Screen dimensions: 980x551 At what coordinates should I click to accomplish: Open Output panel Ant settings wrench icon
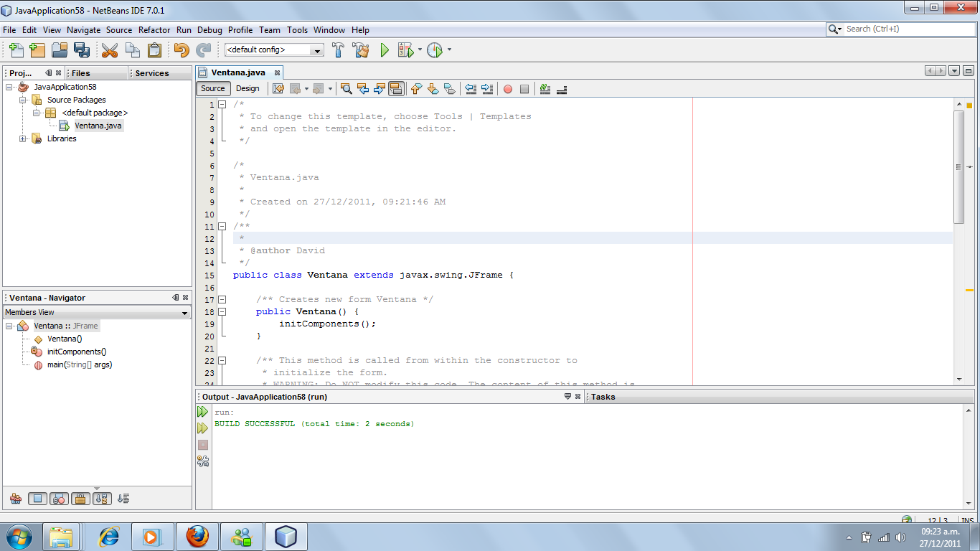tap(203, 461)
